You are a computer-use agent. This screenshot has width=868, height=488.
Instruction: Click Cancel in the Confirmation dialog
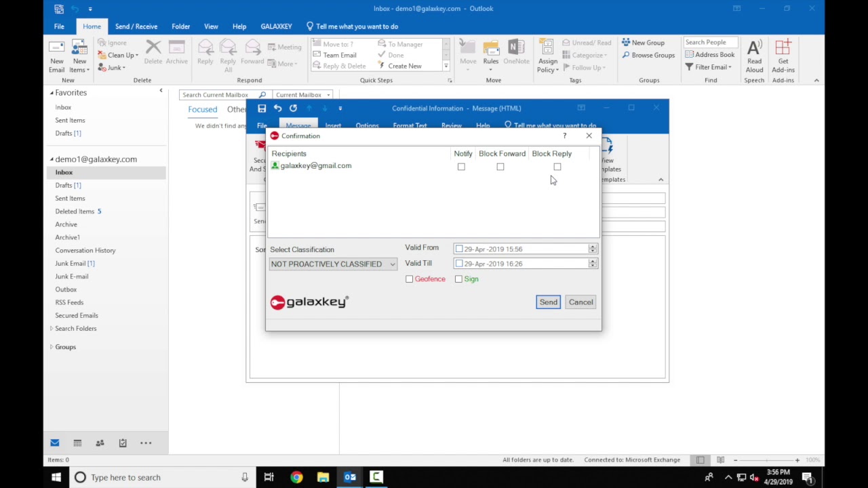581,302
